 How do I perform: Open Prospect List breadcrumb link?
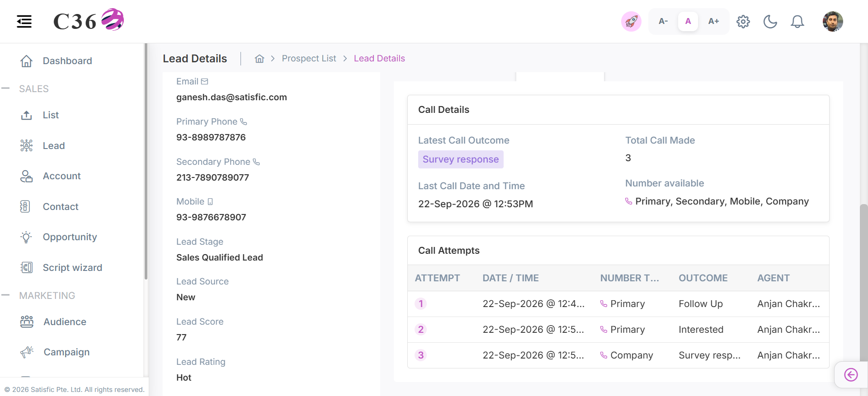tap(309, 59)
